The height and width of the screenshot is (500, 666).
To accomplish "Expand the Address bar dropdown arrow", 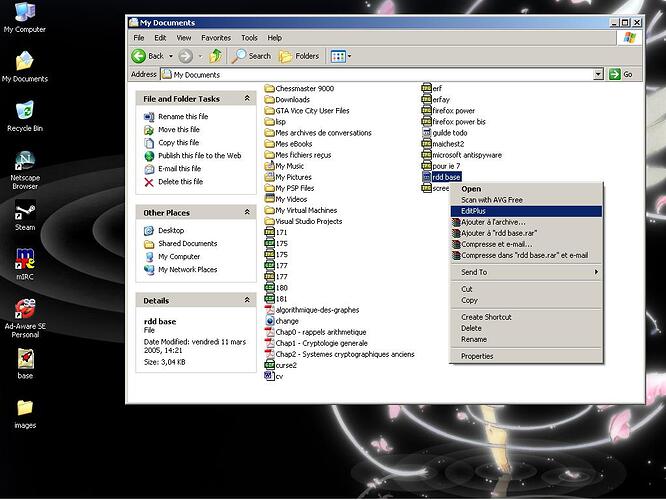I will point(599,74).
